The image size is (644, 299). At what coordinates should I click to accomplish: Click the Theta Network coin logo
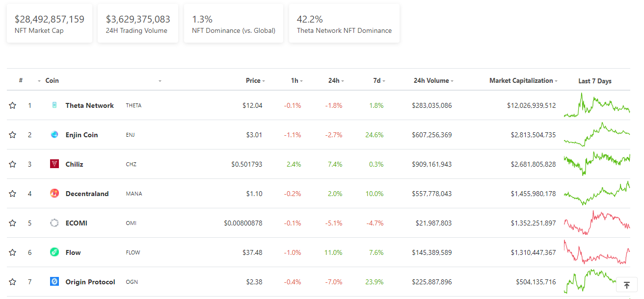pos(54,105)
